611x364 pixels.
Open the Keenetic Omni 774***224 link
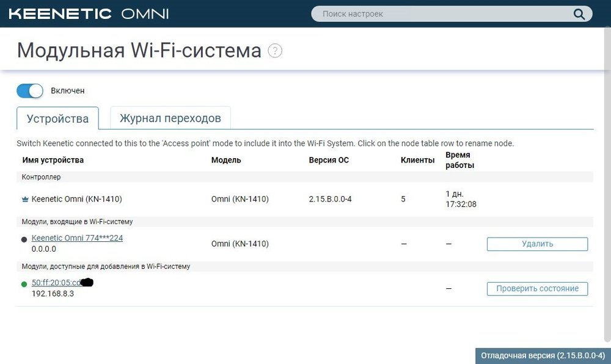point(77,238)
